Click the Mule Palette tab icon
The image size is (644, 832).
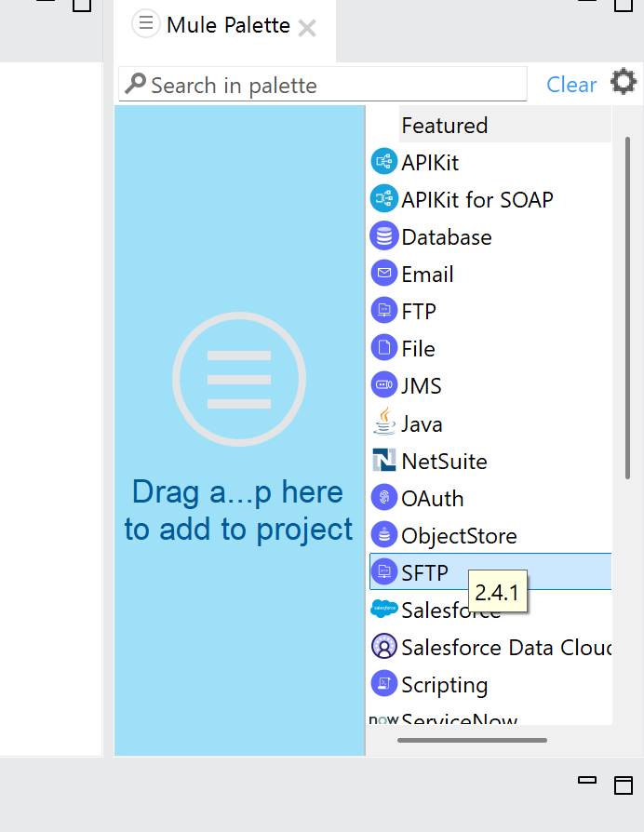point(146,24)
